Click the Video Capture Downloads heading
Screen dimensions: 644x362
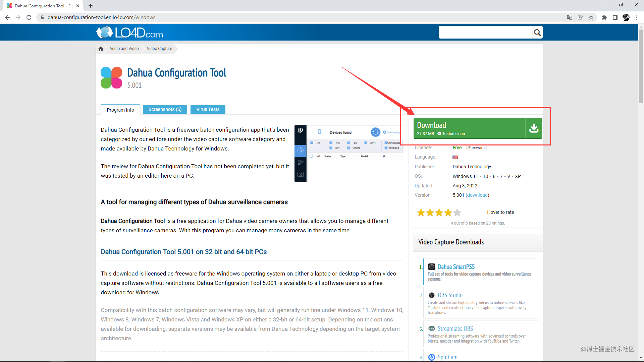(451, 242)
